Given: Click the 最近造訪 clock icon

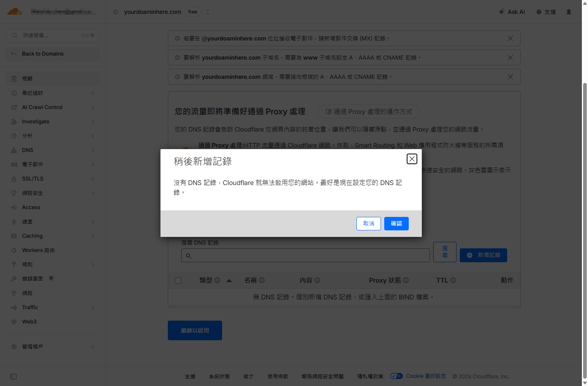Looking at the screenshot, I should (x=14, y=93).
